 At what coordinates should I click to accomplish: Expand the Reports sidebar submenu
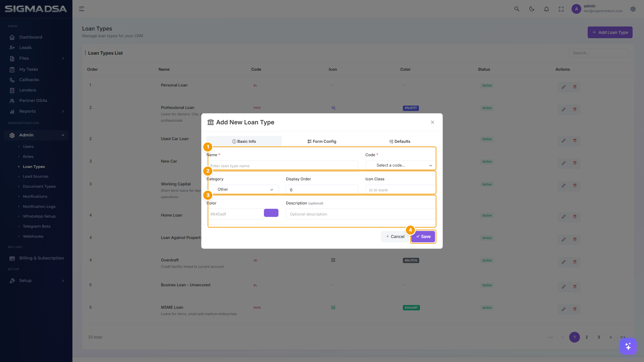(x=36, y=111)
